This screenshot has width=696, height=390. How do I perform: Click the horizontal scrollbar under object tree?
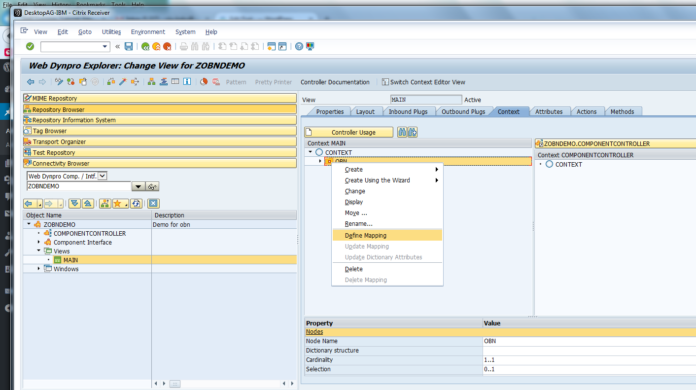click(175, 384)
